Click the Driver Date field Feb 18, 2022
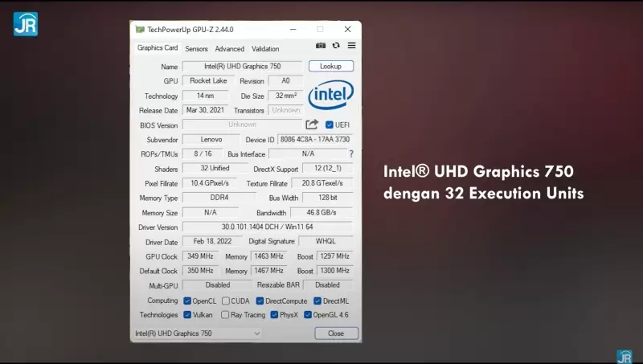The width and height of the screenshot is (643, 364). click(212, 241)
